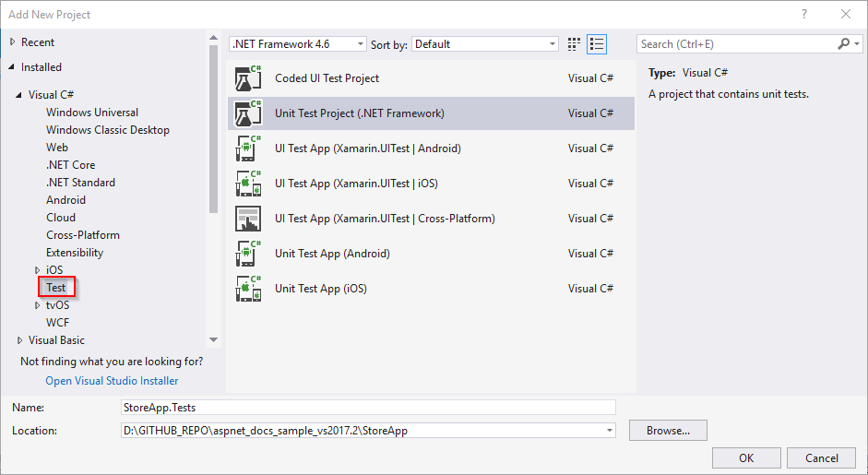This screenshot has width=868, height=475.
Task: Open the Location path dropdown
Action: (x=608, y=431)
